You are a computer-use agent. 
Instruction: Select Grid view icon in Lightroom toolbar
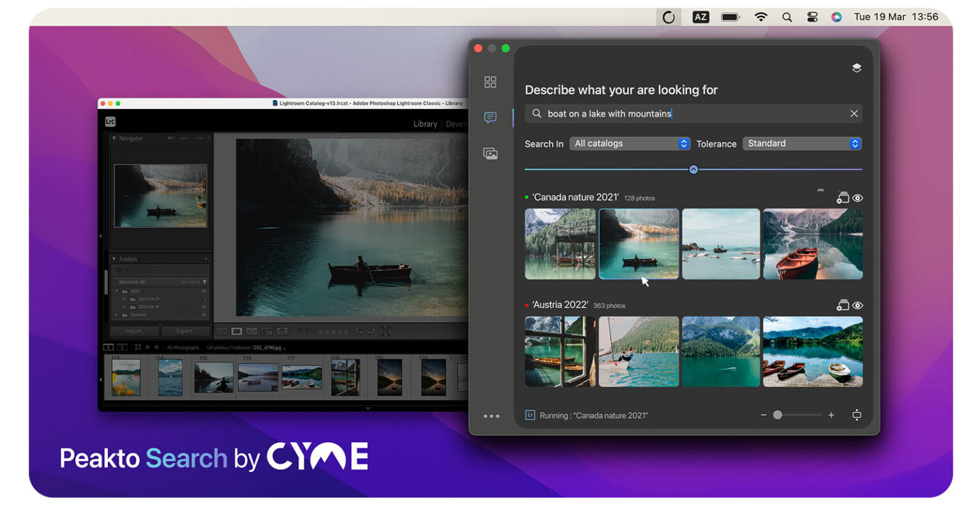[x=221, y=331]
